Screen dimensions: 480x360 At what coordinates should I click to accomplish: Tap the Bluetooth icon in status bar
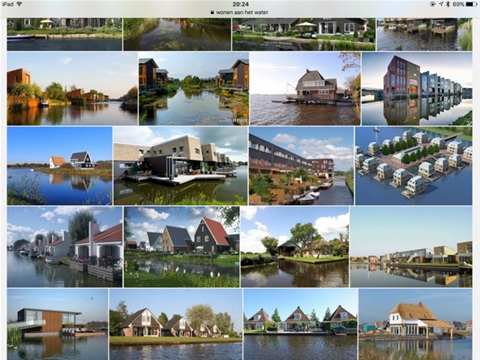coord(448,4)
